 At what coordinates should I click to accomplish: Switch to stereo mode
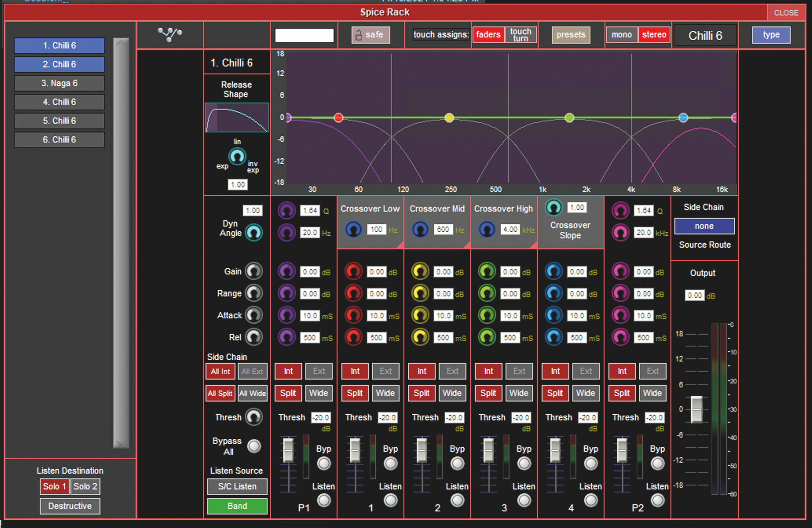pyautogui.click(x=654, y=35)
